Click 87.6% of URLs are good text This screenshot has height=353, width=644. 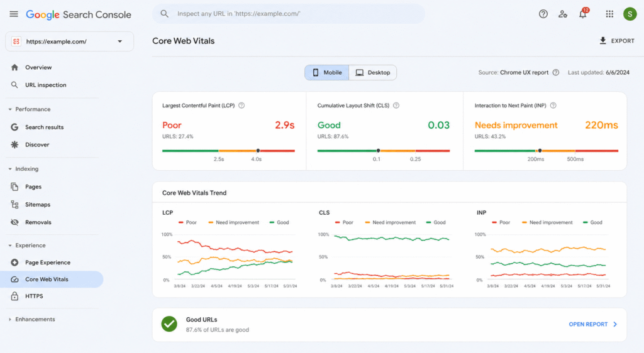(217, 330)
